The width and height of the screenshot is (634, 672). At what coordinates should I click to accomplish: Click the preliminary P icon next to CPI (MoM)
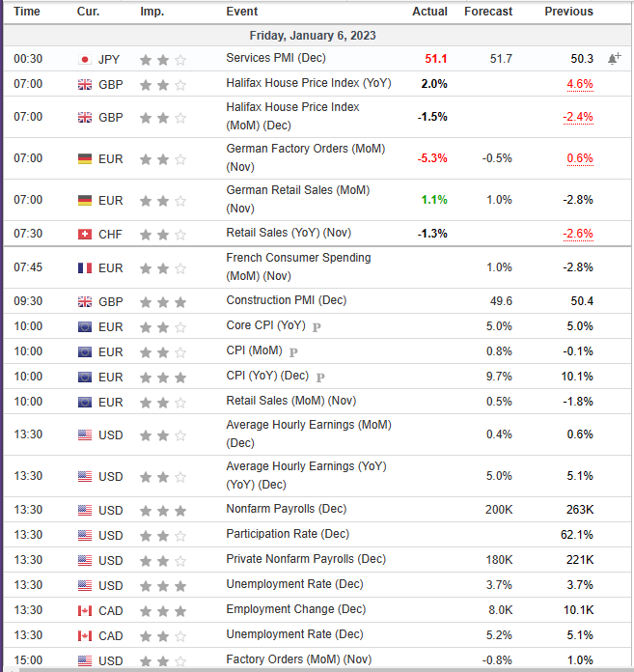(293, 352)
